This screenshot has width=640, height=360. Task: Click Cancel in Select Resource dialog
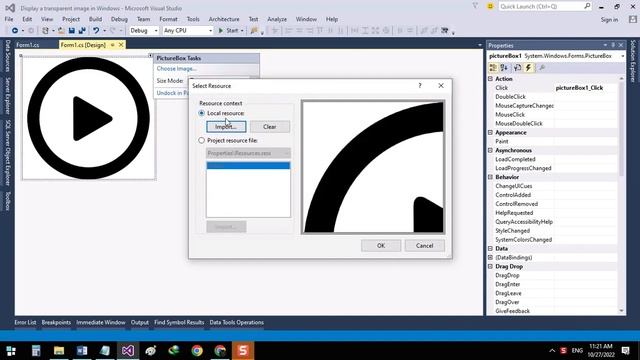[424, 246]
